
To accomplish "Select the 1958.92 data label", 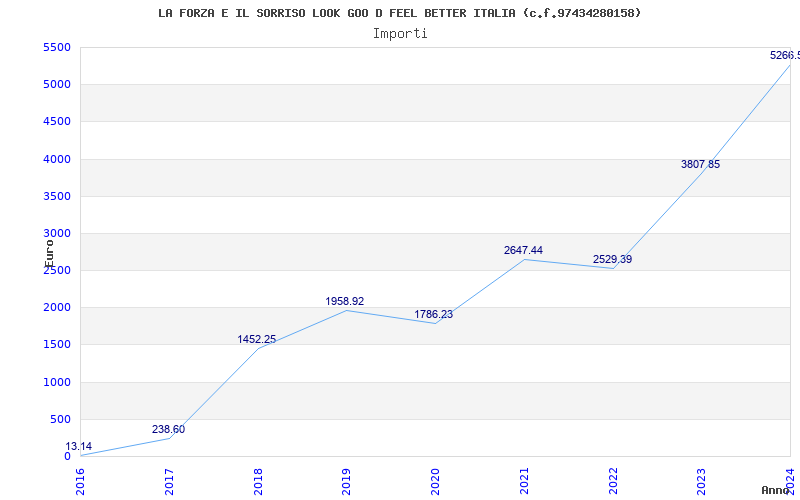I will click(x=345, y=302).
